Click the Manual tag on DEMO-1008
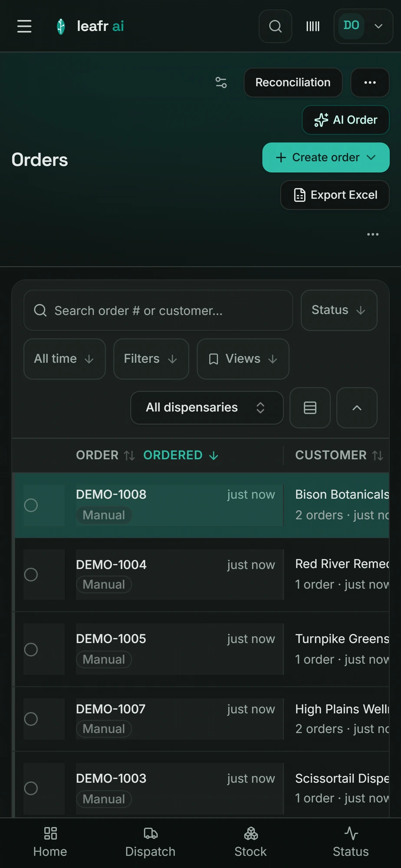Viewport: 401px width, 868px height. (104, 515)
